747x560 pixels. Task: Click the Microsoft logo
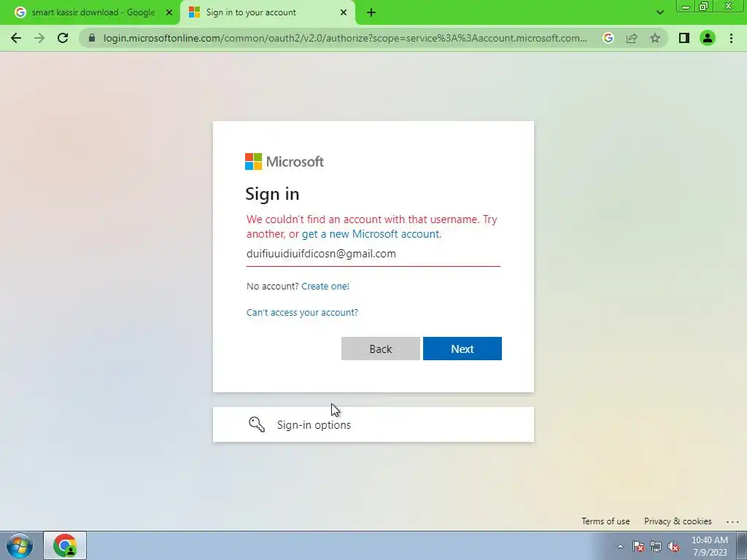285,161
